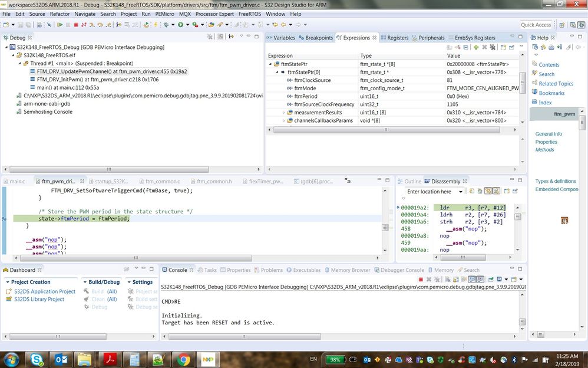
Task: Click the New file icon in toolbar
Action: pos(6,25)
